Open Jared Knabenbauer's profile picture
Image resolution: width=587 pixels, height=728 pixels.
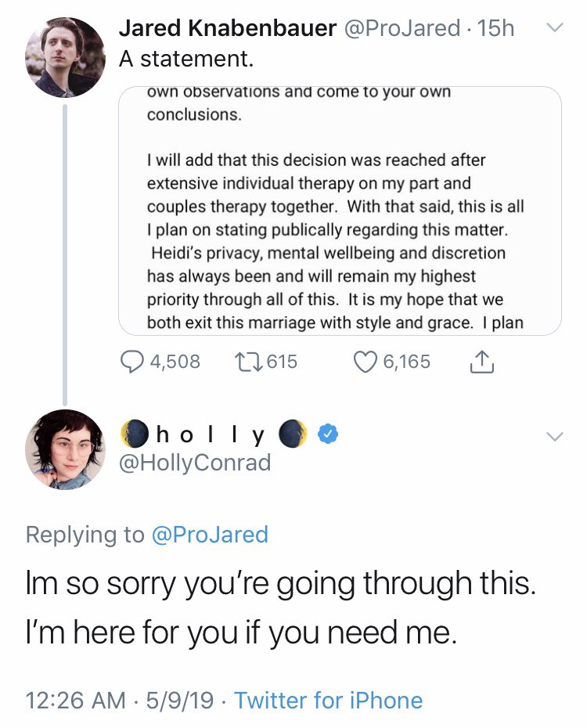(65, 58)
